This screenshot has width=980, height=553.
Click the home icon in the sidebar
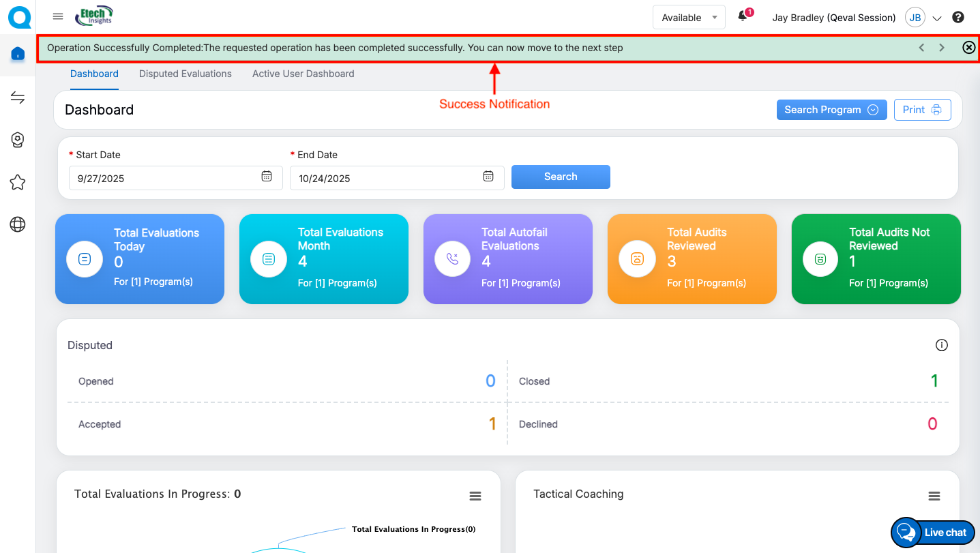pyautogui.click(x=18, y=54)
